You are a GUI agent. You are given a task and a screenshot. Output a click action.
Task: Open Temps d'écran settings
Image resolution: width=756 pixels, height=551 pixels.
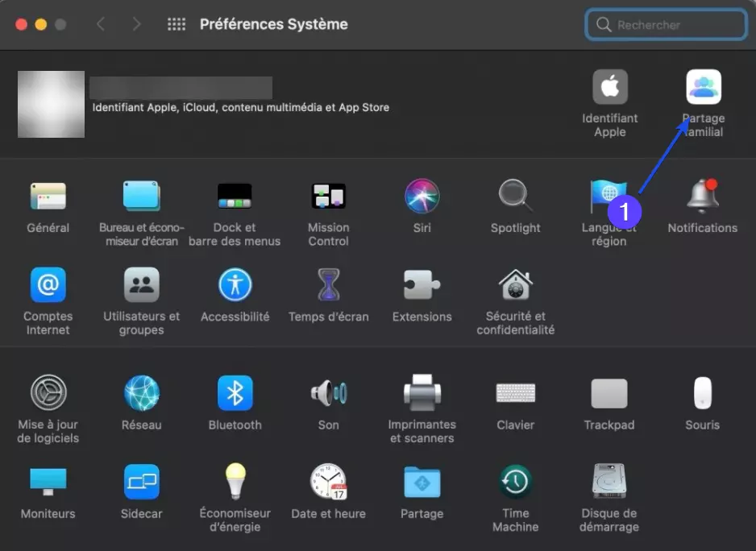coord(328,286)
